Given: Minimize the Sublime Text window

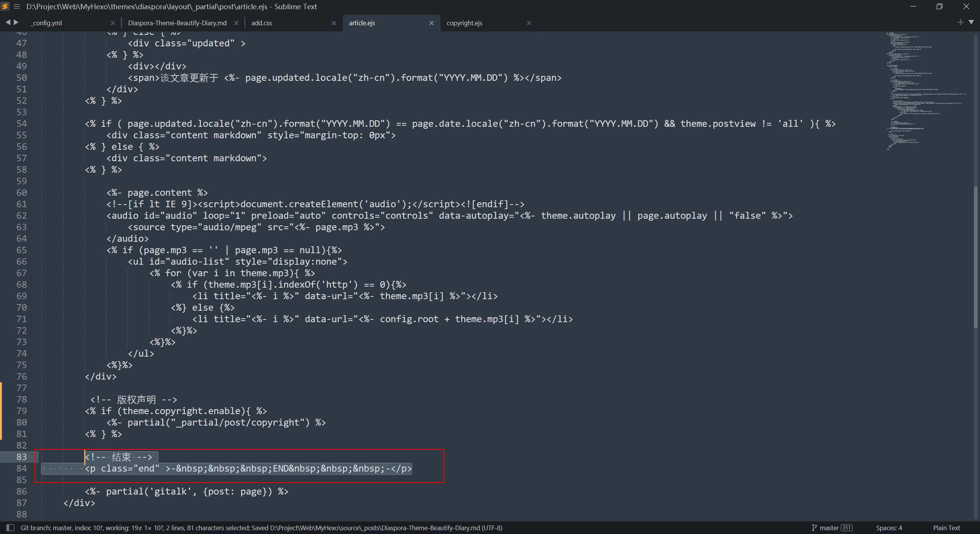Looking at the screenshot, I should click(913, 7).
